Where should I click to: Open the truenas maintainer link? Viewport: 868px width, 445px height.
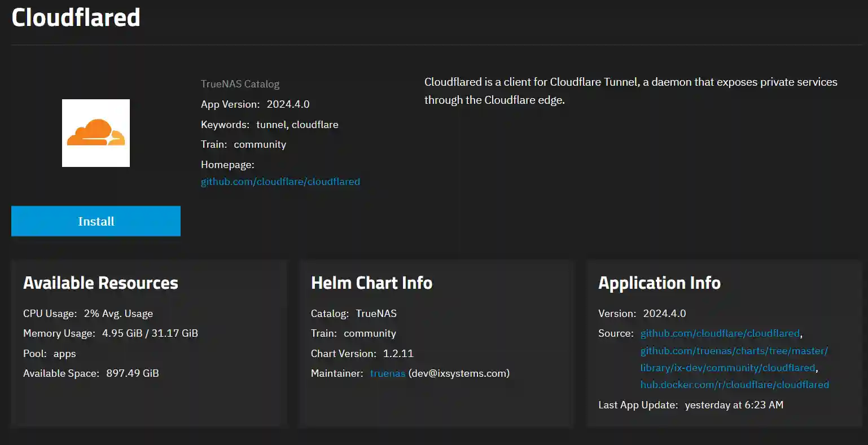click(388, 373)
